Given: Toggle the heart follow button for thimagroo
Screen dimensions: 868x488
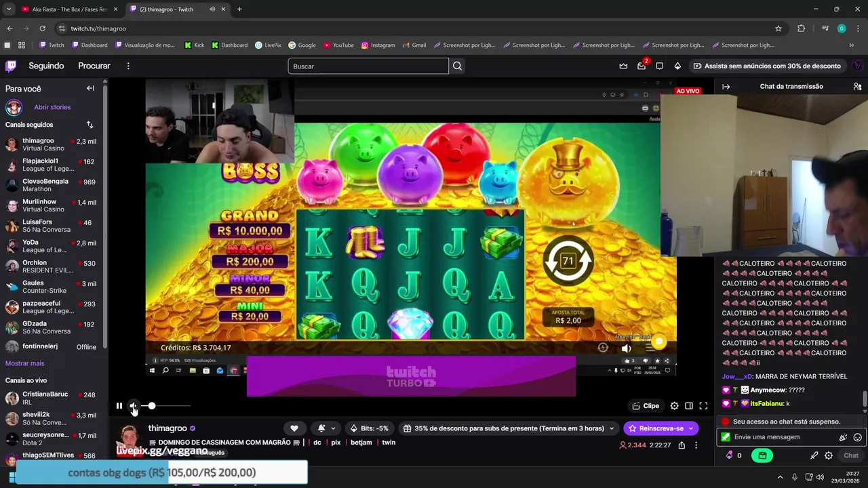Looking at the screenshot, I should click(x=294, y=428).
